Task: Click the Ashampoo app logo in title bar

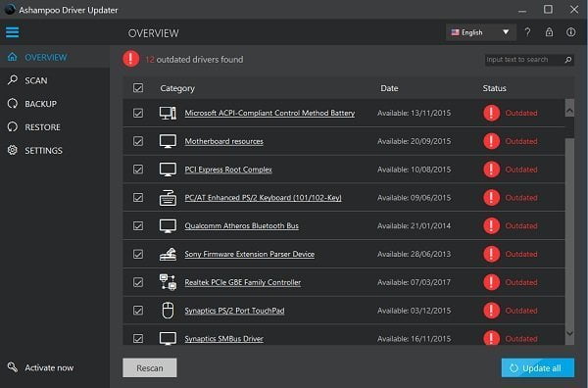Action: click(10, 9)
